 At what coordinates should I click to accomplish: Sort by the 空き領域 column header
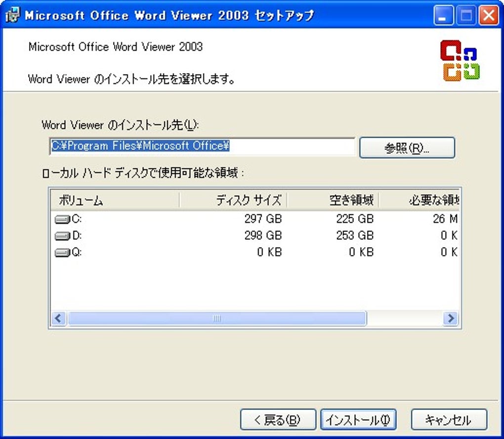tap(333, 200)
